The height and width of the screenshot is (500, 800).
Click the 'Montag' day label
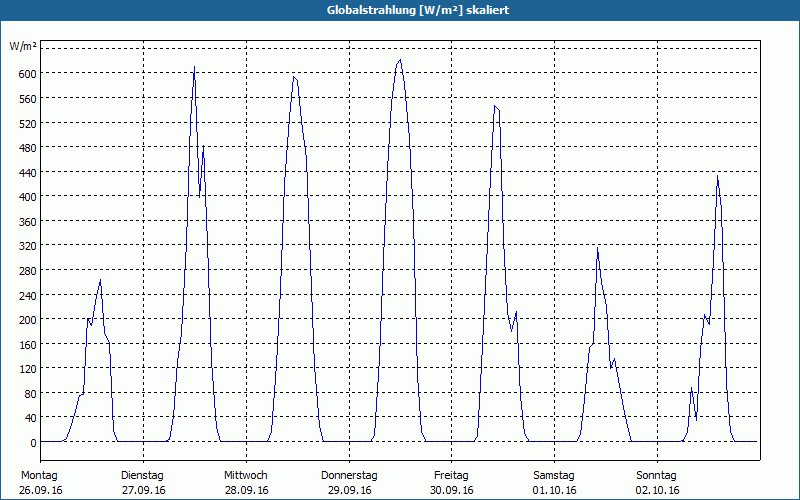point(39,476)
